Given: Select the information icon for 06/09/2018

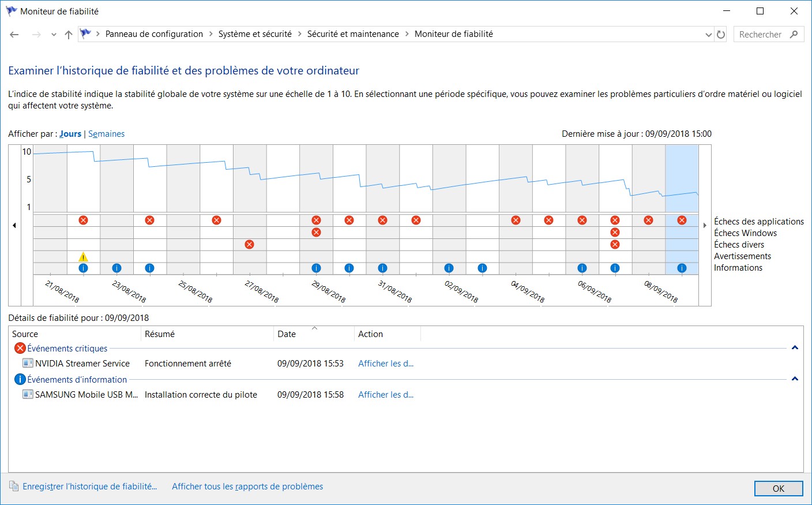Looking at the screenshot, I should (582, 268).
